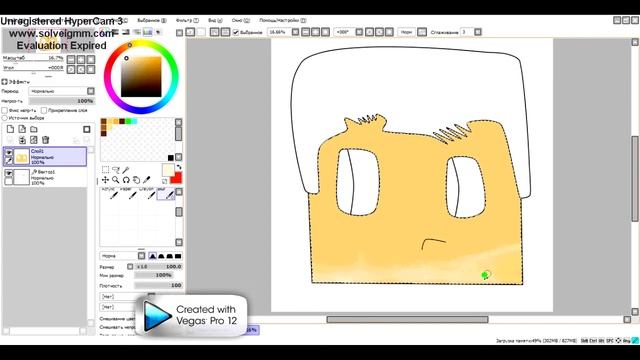Select the Zoom magnifier tool
Image resolution: width=640 pixels, height=360 pixels.
coord(116,180)
